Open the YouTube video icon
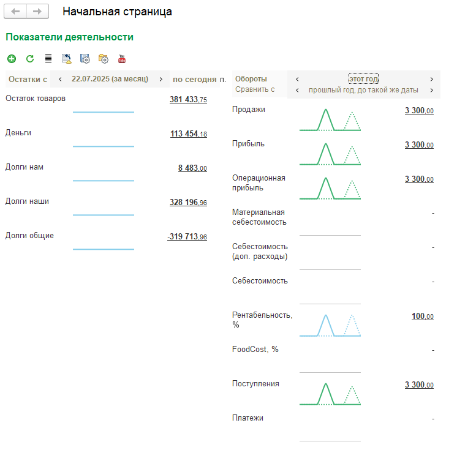 (122, 59)
